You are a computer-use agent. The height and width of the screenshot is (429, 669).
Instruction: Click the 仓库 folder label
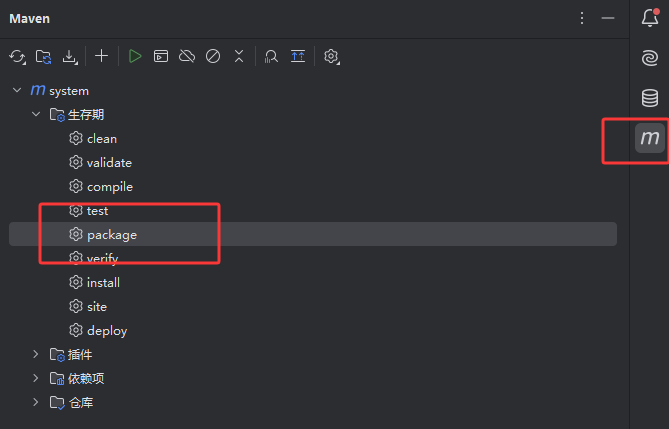click(x=81, y=403)
